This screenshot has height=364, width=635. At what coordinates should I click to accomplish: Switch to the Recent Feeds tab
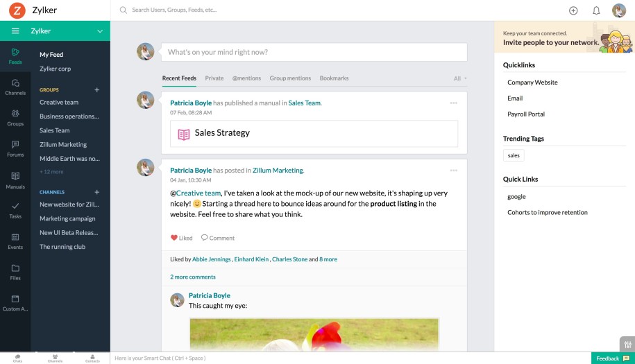[179, 78]
